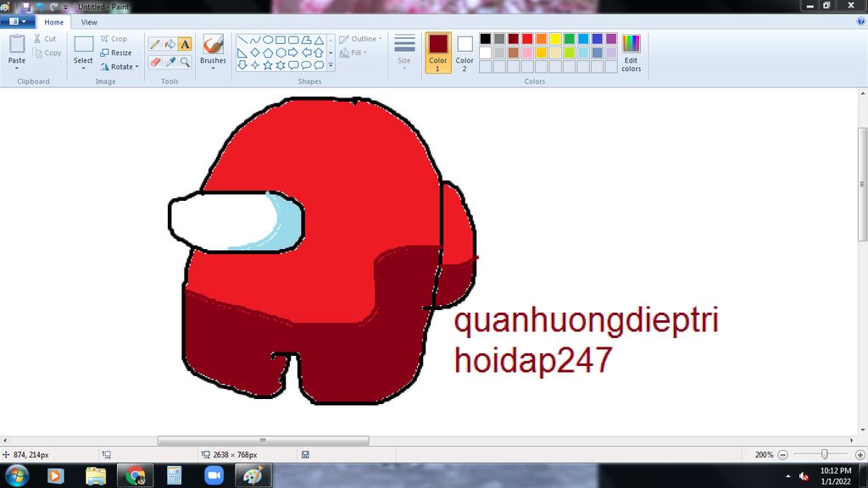868x488 pixels.
Task: Redo using the quick access toolbar arrow
Action: (53, 7)
